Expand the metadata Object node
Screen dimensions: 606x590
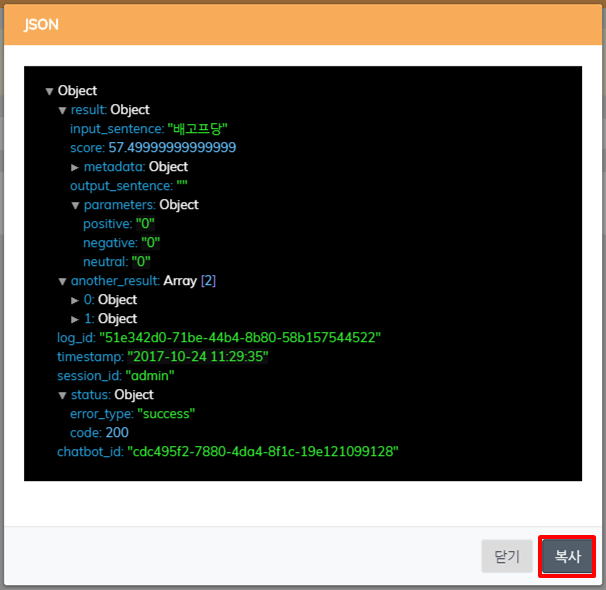(75, 167)
